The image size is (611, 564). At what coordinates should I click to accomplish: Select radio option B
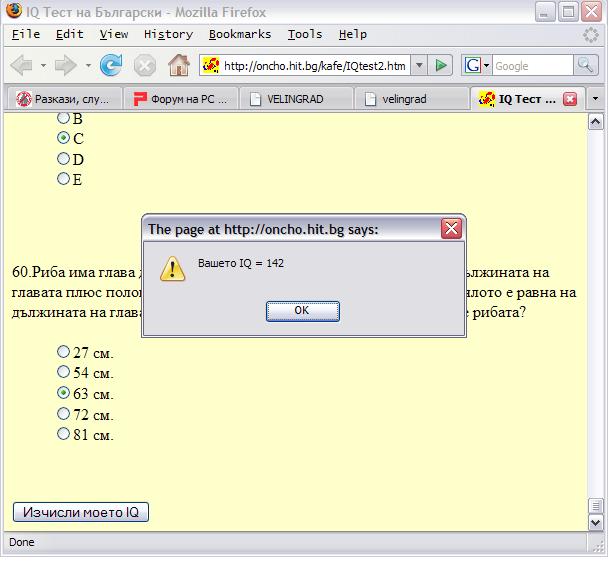63,117
